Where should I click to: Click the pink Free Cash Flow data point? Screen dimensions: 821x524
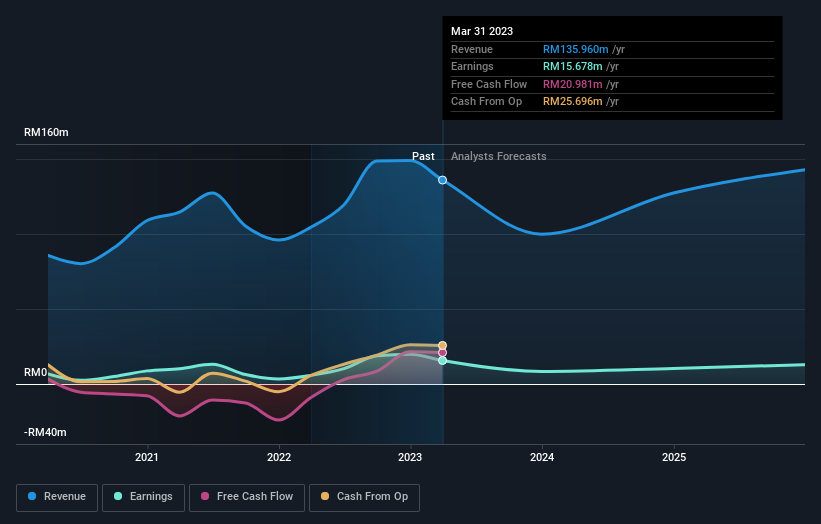[x=442, y=353]
